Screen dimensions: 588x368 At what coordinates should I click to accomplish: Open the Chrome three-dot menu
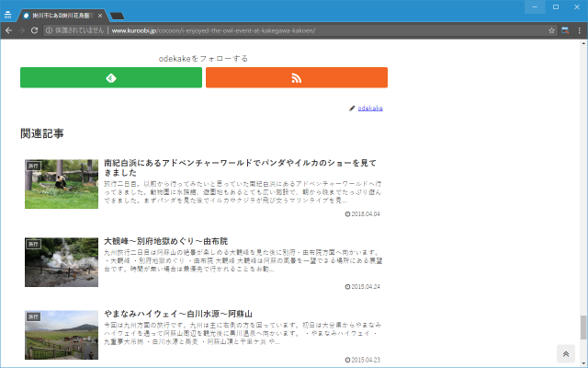click(580, 30)
